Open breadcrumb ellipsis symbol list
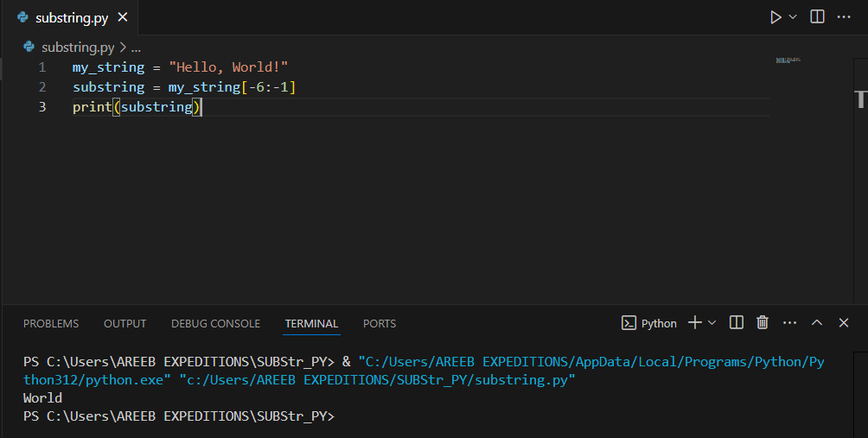This screenshot has width=868, height=438. coord(136,48)
